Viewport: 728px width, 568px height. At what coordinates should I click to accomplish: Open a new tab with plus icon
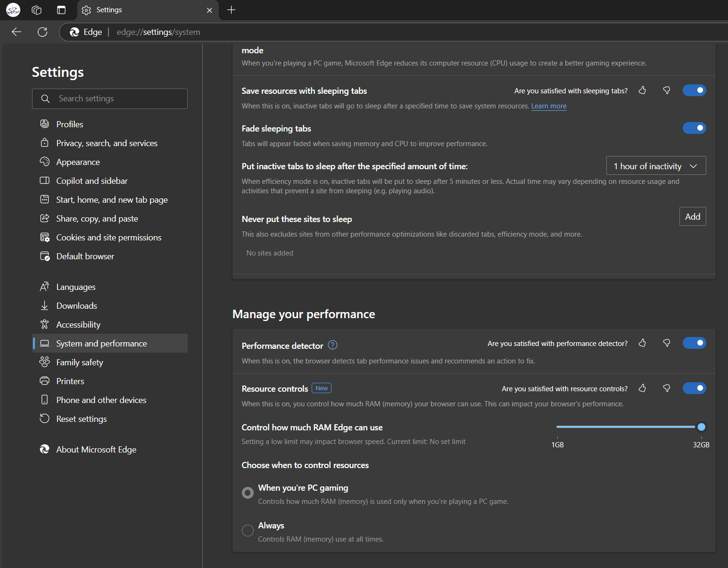tap(231, 10)
